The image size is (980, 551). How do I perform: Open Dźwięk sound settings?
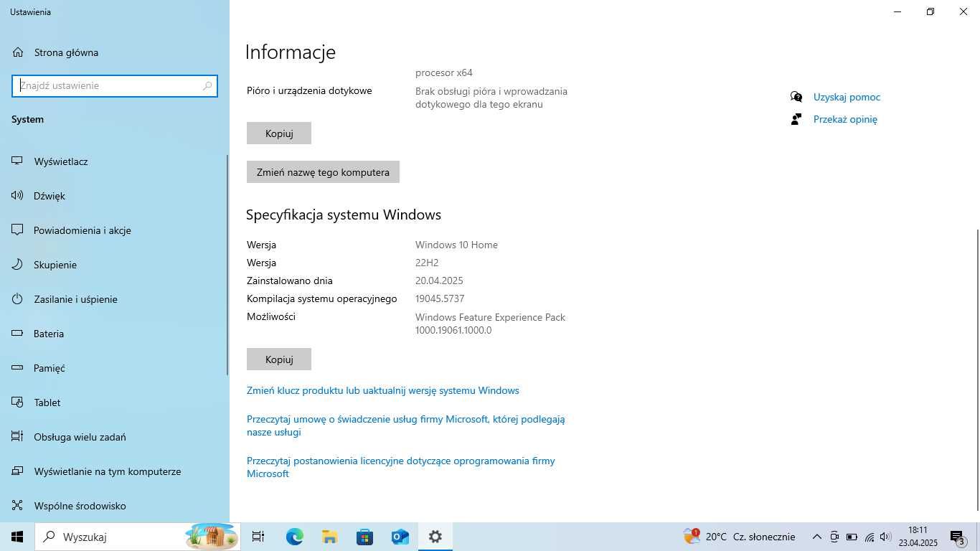(50, 196)
